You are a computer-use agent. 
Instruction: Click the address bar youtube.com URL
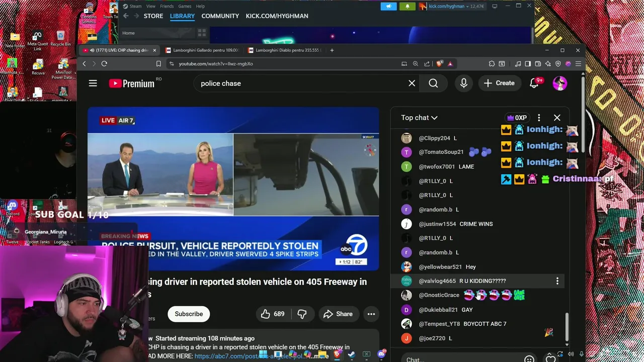tap(216, 64)
